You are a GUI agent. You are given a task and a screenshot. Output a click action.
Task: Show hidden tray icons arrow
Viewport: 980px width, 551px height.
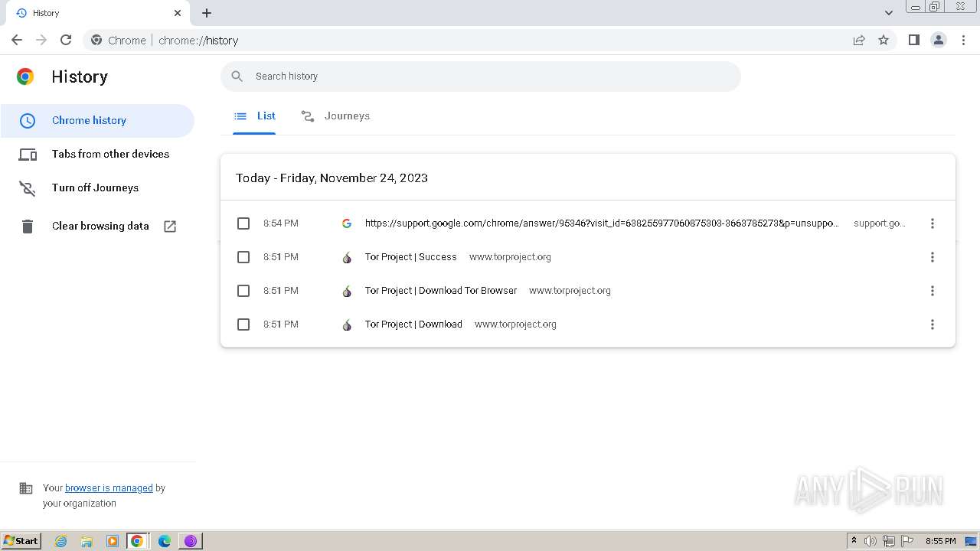point(854,541)
